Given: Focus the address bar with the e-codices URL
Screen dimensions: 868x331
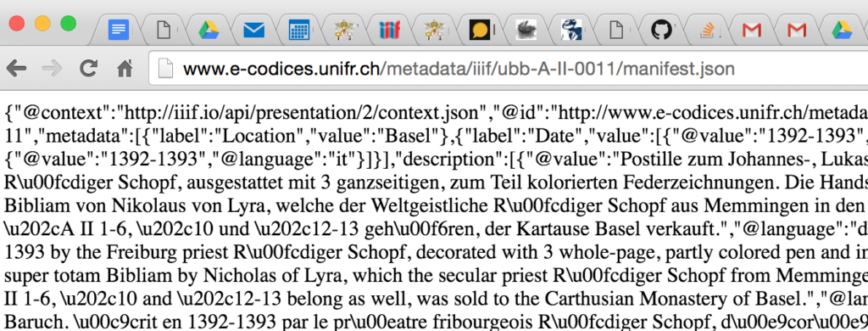Looking at the screenshot, I should pos(509,69).
